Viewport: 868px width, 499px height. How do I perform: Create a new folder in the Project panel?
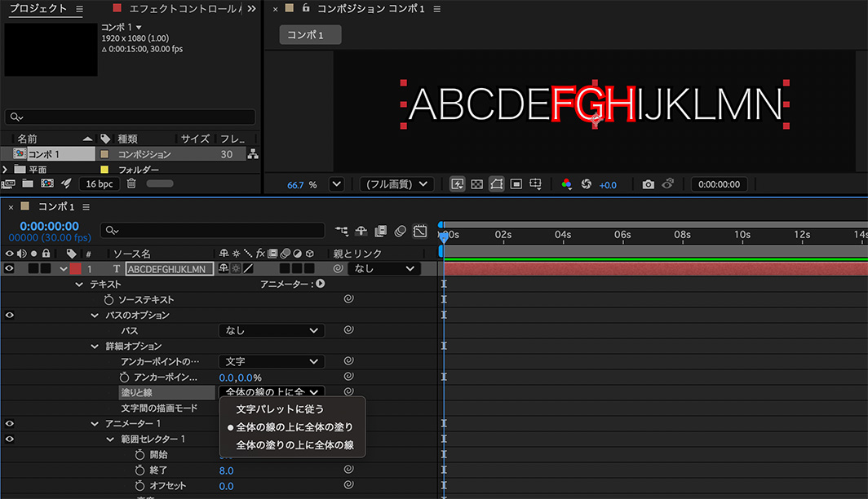27,183
